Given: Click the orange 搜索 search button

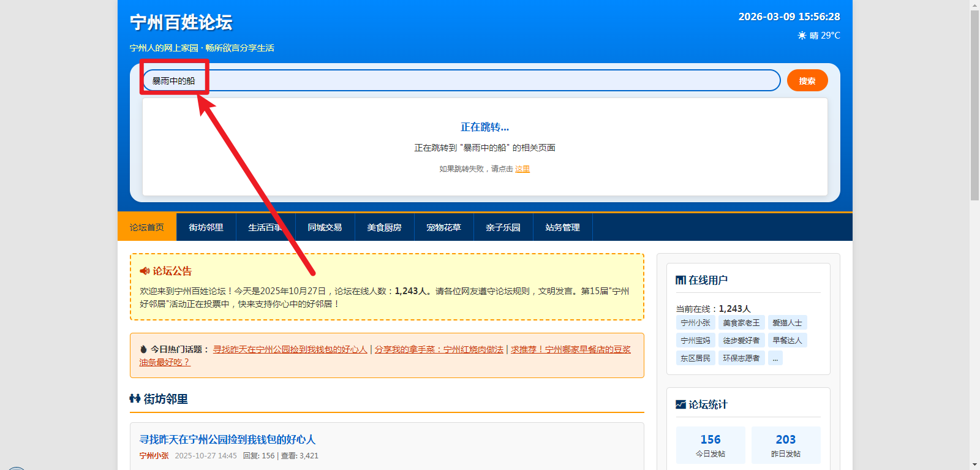Looking at the screenshot, I should point(807,80).
